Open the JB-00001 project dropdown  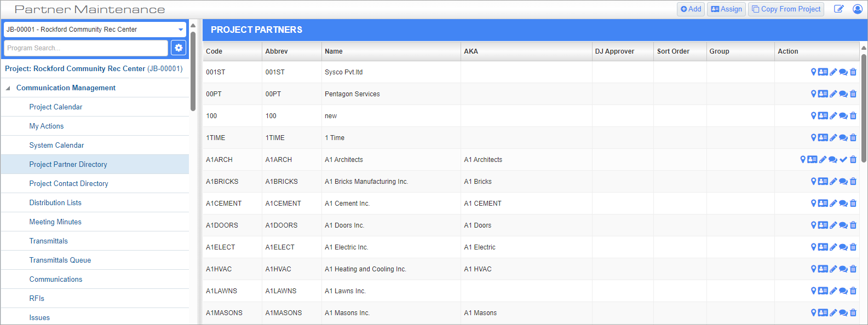click(x=95, y=30)
